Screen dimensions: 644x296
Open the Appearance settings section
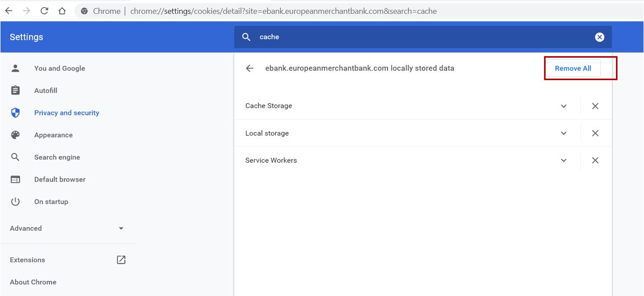pos(54,135)
